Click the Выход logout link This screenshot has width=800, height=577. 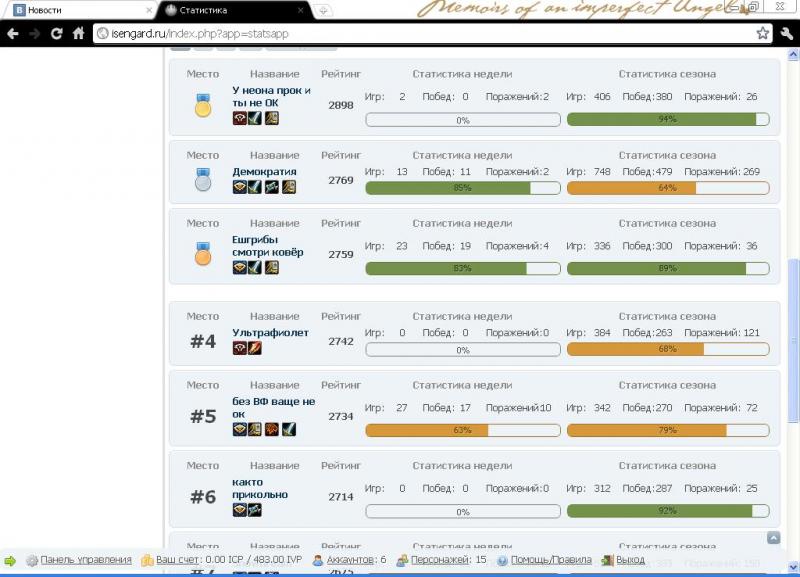click(630, 560)
